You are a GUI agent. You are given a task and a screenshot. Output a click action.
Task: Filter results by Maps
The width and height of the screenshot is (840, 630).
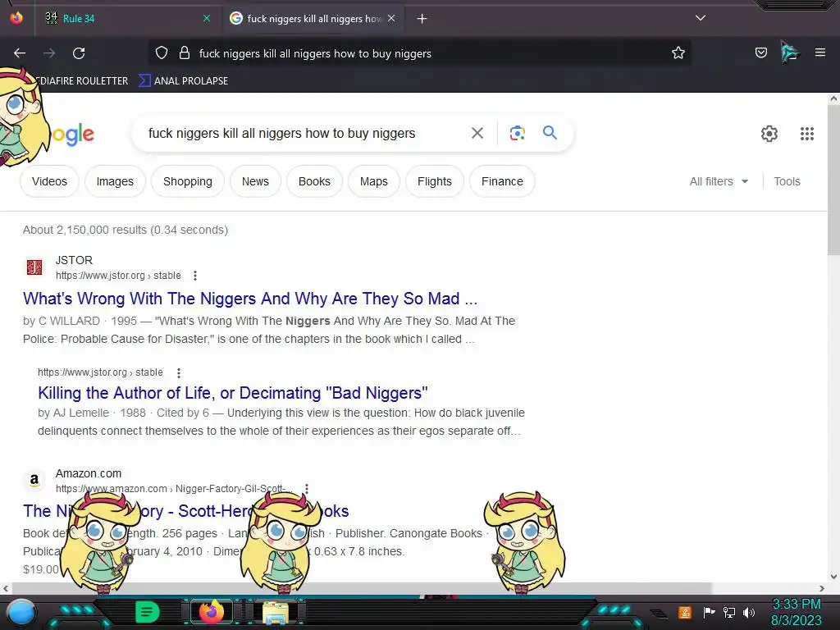coord(373,181)
